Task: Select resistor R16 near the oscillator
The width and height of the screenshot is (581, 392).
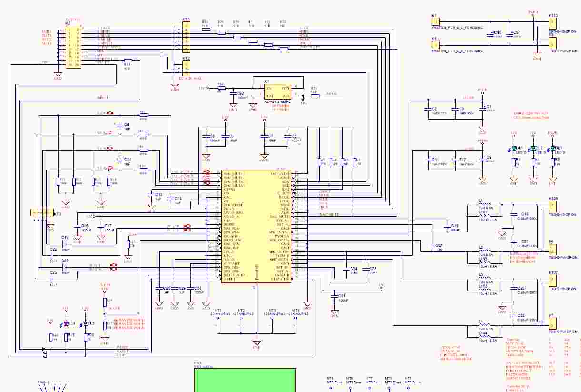Action: [221, 88]
